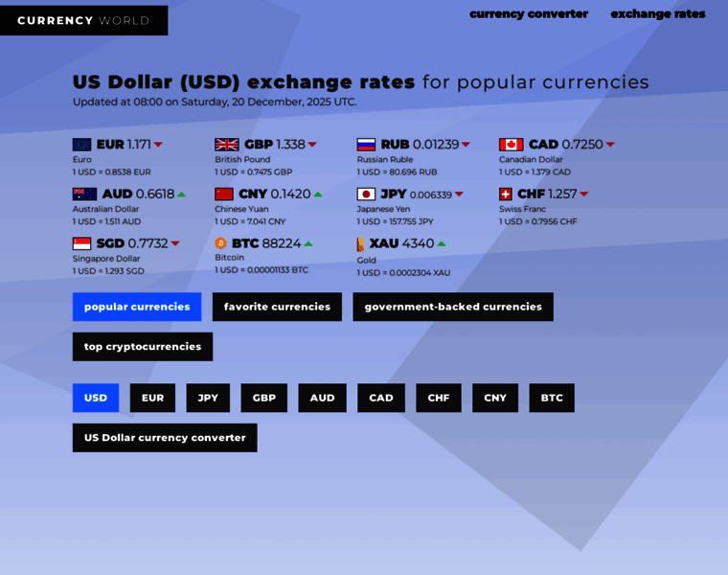Viewport: 728px width, 575px height.
Task: Click the 'Swiss Franc' label
Action: point(522,209)
